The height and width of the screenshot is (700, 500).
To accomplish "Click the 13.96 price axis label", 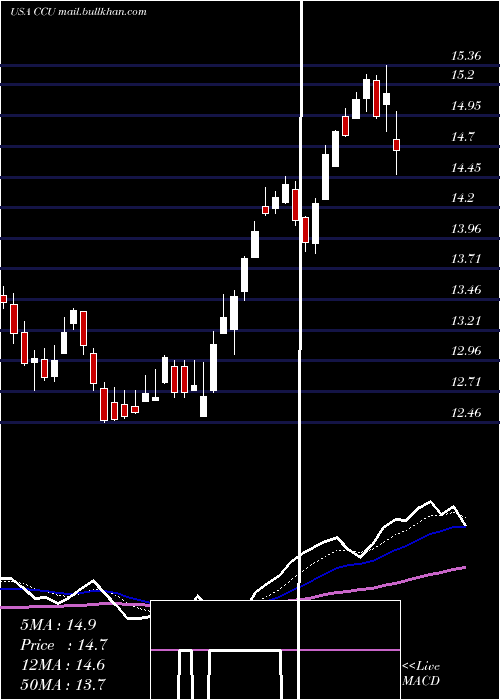I will (466, 229).
